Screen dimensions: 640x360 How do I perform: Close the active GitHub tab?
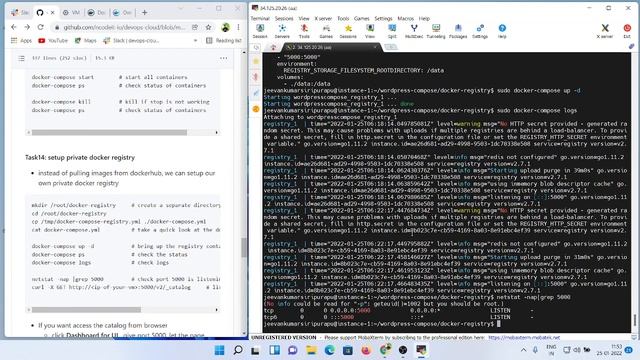point(53,13)
